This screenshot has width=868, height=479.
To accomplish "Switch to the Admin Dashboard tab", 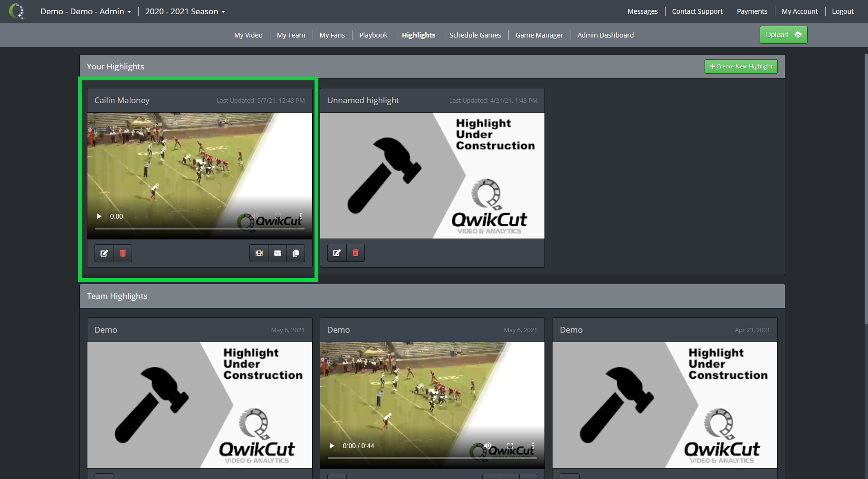I will [x=605, y=35].
